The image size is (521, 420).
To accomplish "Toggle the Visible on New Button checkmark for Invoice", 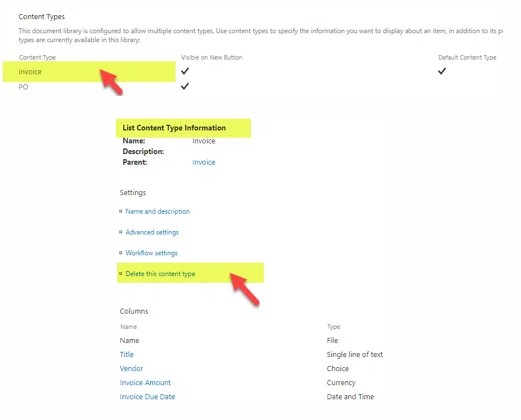I will [x=185, y=71].
